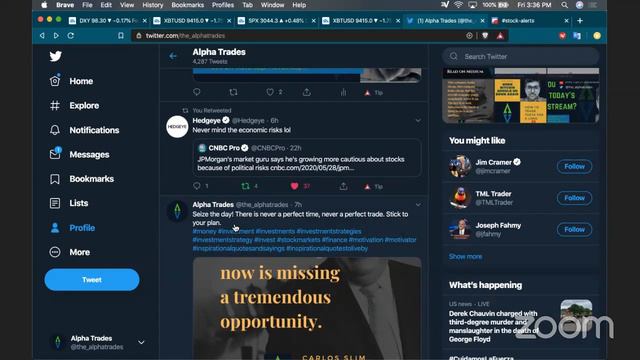The height and width of the screenshot is (360, 640).
Task: Click the browser forward button
Action: (56, 36)
